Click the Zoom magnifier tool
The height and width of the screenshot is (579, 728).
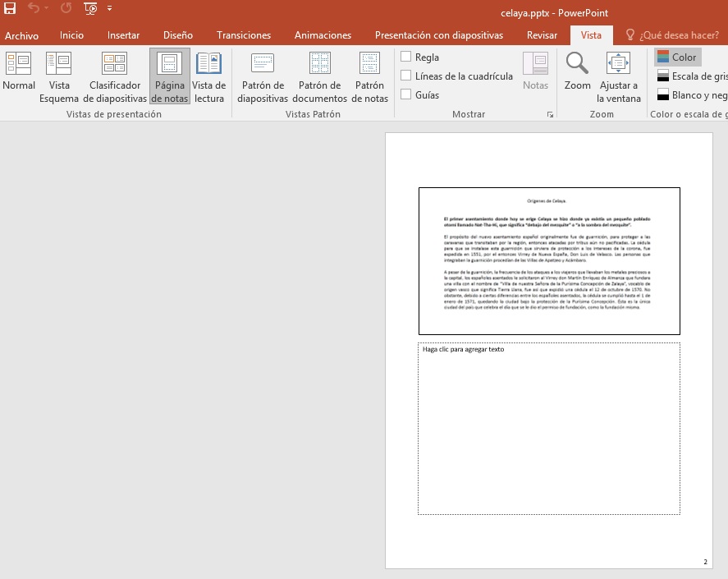(577, 72)
